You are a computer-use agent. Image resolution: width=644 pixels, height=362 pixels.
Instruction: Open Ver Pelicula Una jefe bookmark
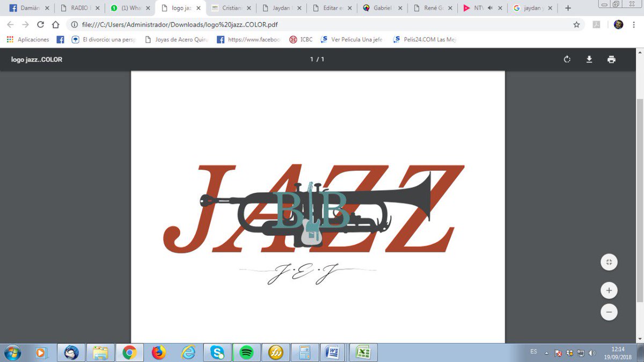tap(352, 40)
